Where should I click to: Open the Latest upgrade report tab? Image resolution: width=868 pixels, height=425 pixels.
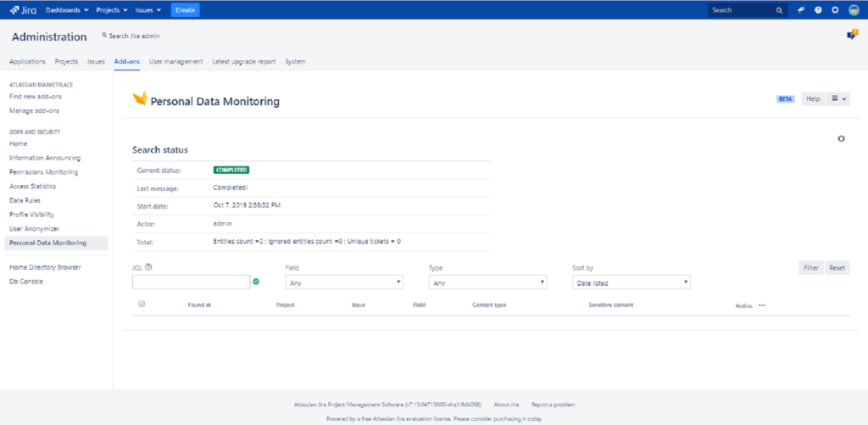point(244,62)
